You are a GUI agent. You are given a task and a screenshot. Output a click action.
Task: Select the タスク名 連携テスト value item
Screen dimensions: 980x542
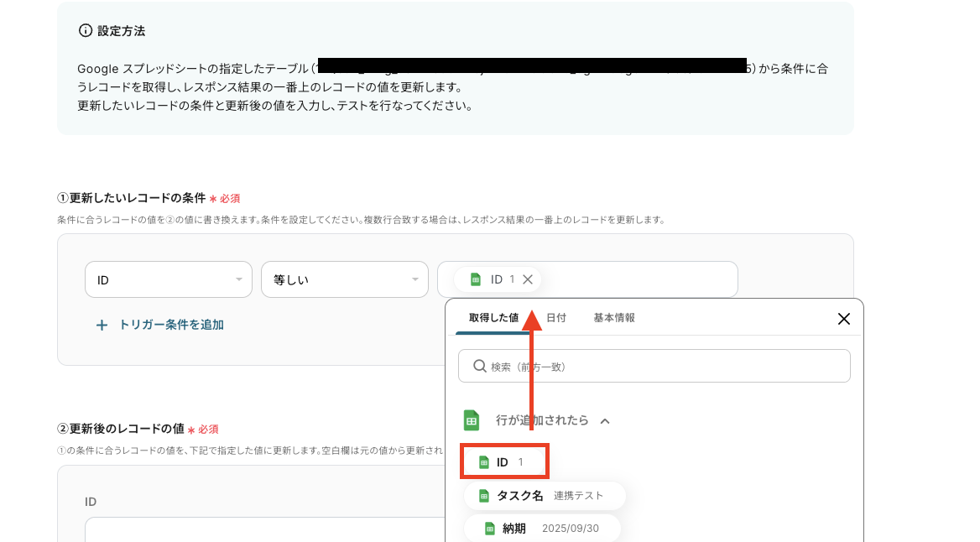[x=545, y=496]
